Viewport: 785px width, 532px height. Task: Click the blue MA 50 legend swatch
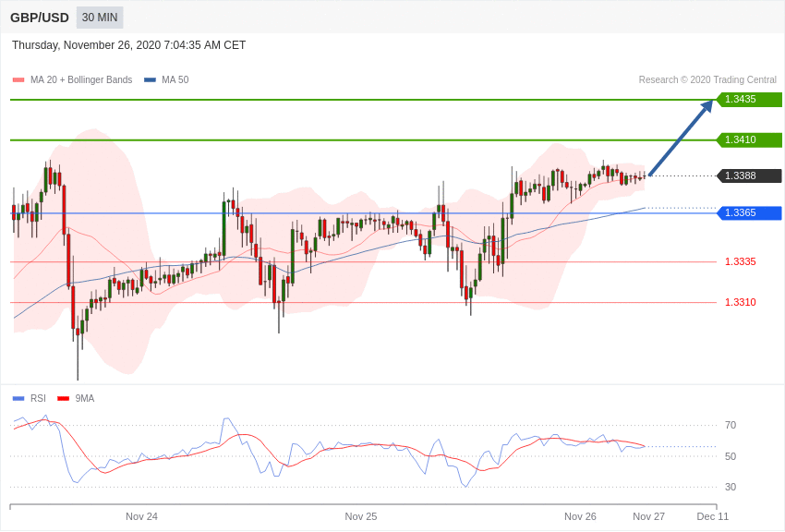point(150,80)
